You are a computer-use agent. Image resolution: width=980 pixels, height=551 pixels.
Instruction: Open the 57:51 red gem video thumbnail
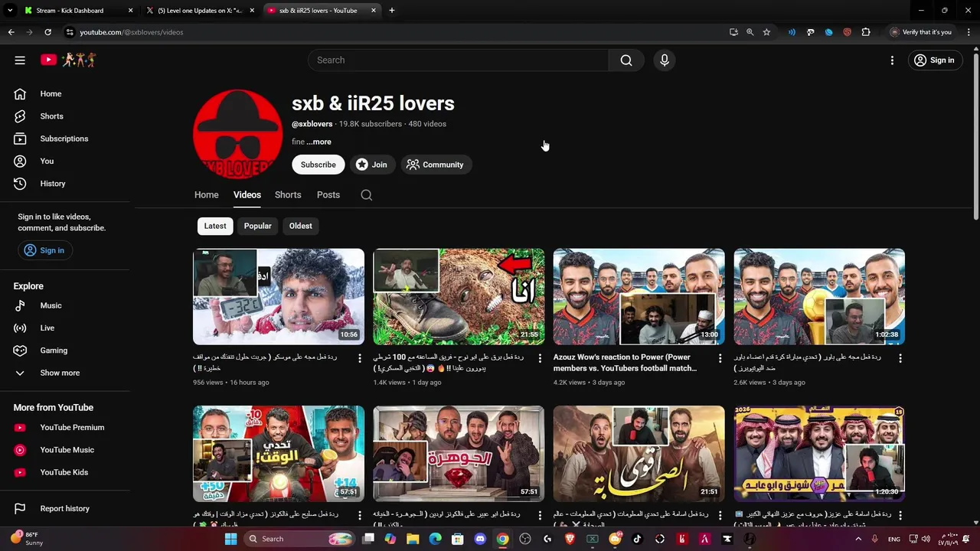(459, 454)
